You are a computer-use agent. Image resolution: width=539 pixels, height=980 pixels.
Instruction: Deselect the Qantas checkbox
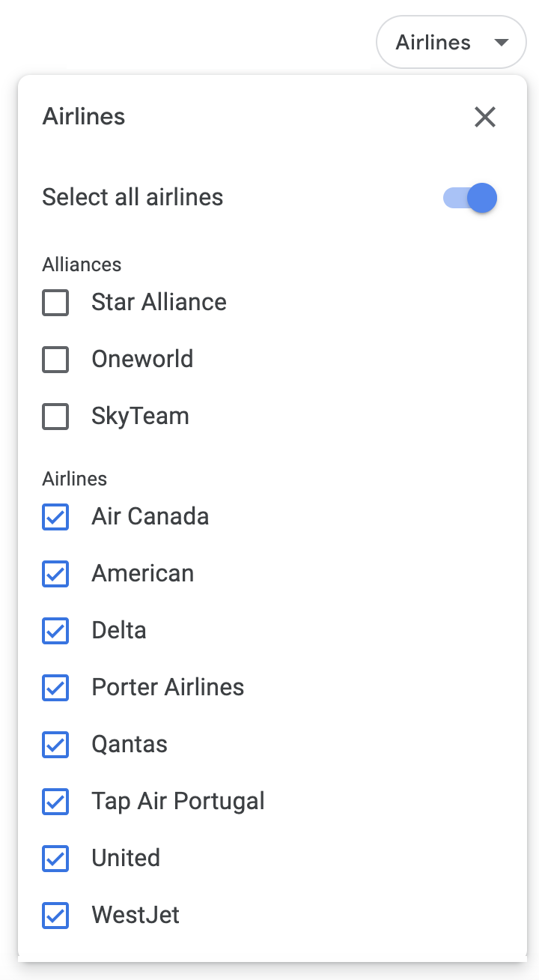pos(55,745)
